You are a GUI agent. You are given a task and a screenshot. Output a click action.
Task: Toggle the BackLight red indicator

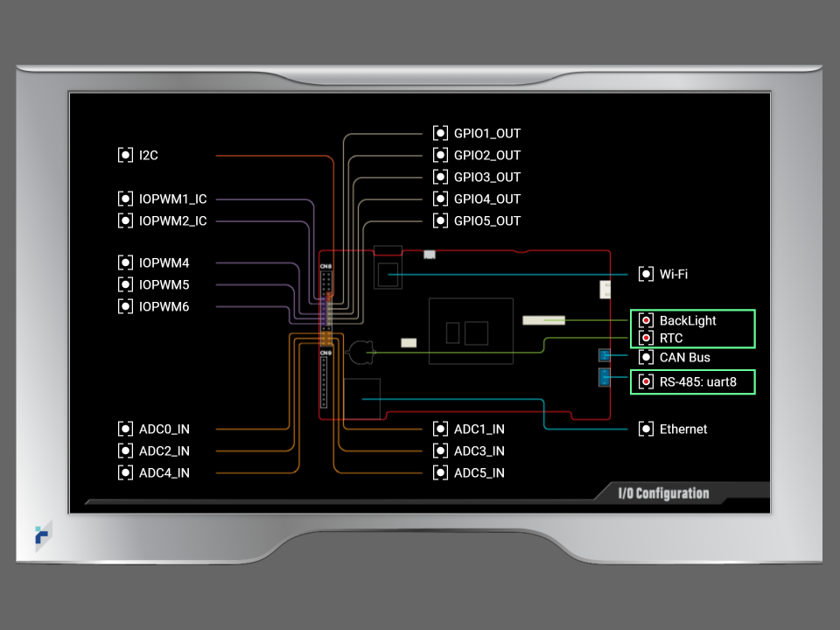point(646,321)
